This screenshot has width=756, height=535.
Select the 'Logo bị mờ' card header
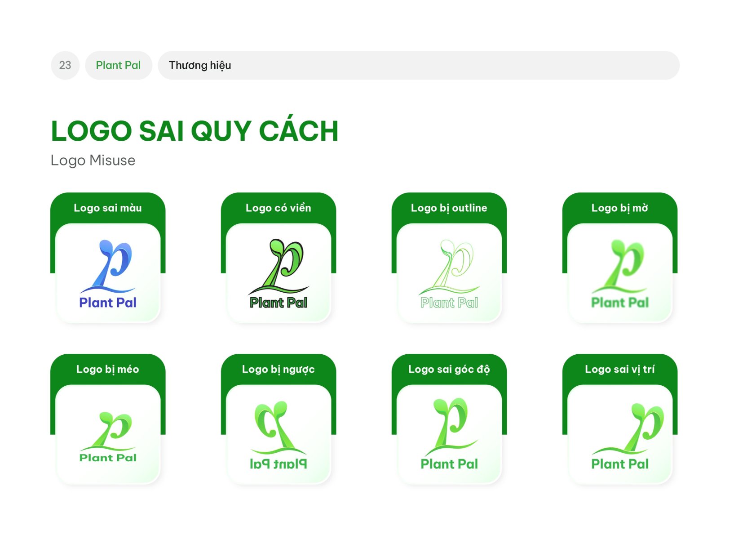[x=620, y=208]
